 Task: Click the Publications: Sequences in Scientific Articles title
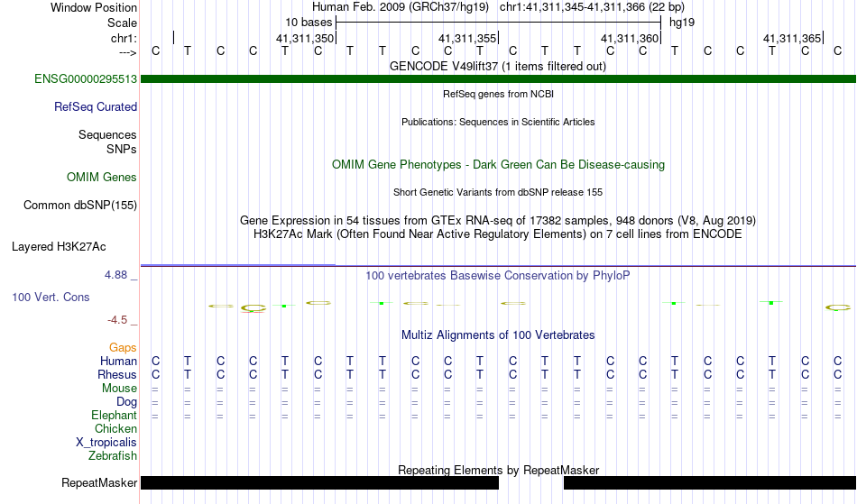point(498,122)
